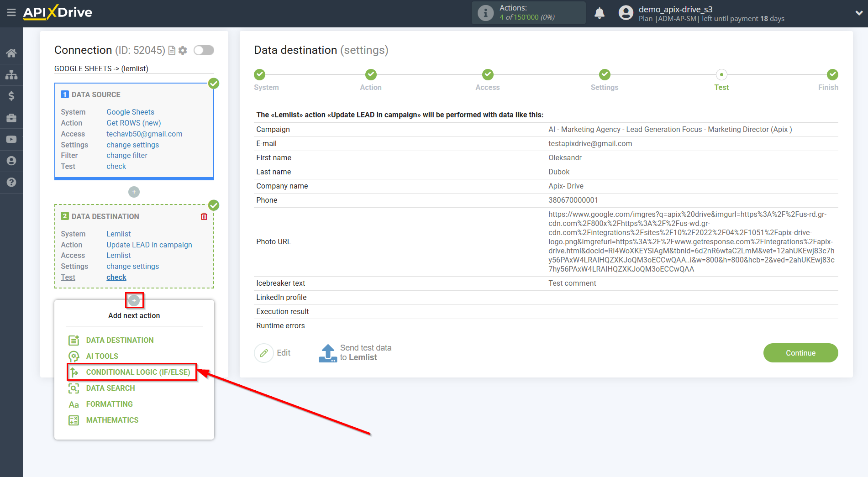Open the briefcase services icon
Screen dimensions: 868x477
click(11, 118)
